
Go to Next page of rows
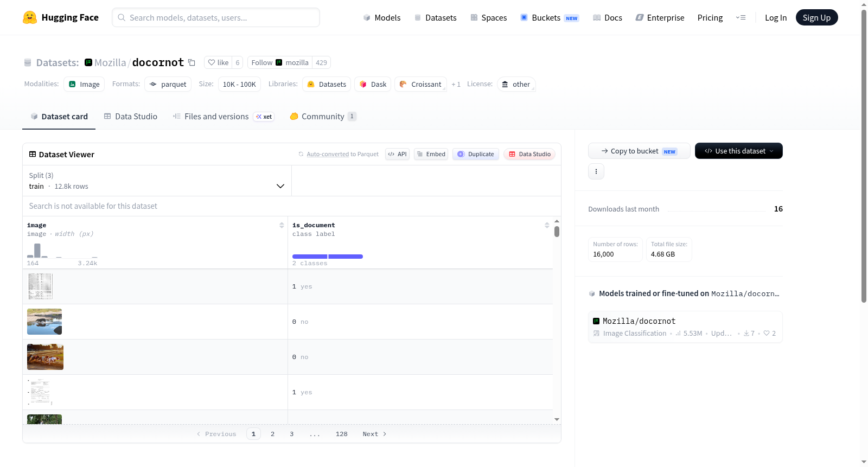tap(375, 434)
